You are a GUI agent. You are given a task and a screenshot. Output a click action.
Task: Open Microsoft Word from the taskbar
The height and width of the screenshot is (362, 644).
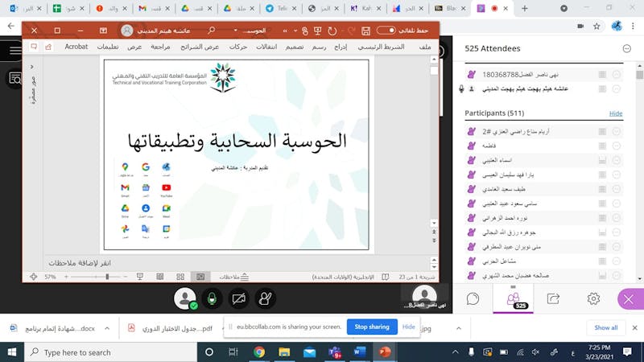tap(359, 352)
